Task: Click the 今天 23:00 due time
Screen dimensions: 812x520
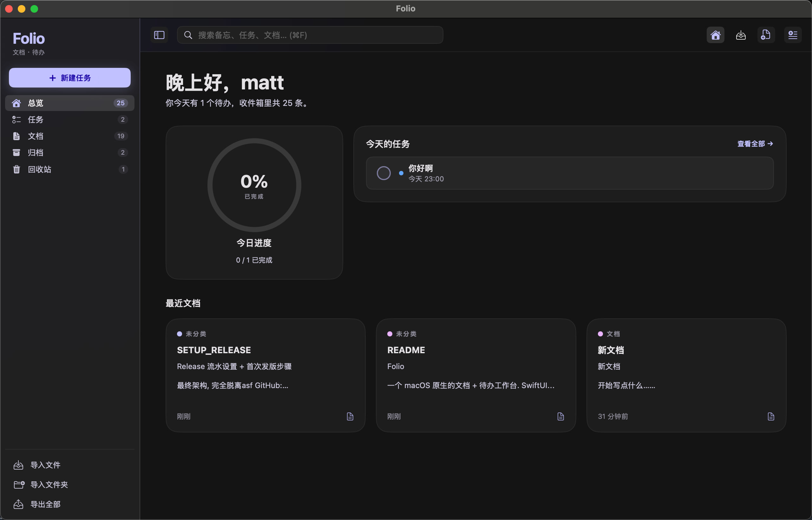Action: click(x=426, y=179)
